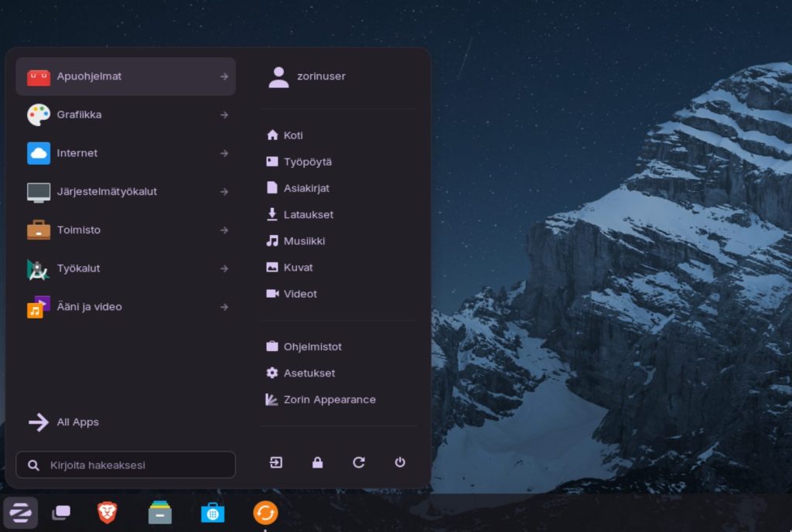Click the Musiikki note icon
Screen dimensions: 792x532
271,240
